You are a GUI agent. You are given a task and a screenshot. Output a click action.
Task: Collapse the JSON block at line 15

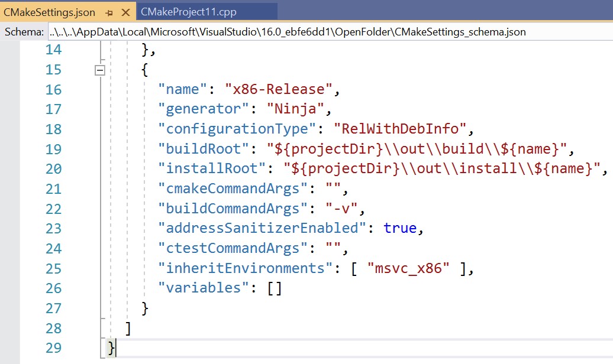pyautogui.click(x=100, y=70)
